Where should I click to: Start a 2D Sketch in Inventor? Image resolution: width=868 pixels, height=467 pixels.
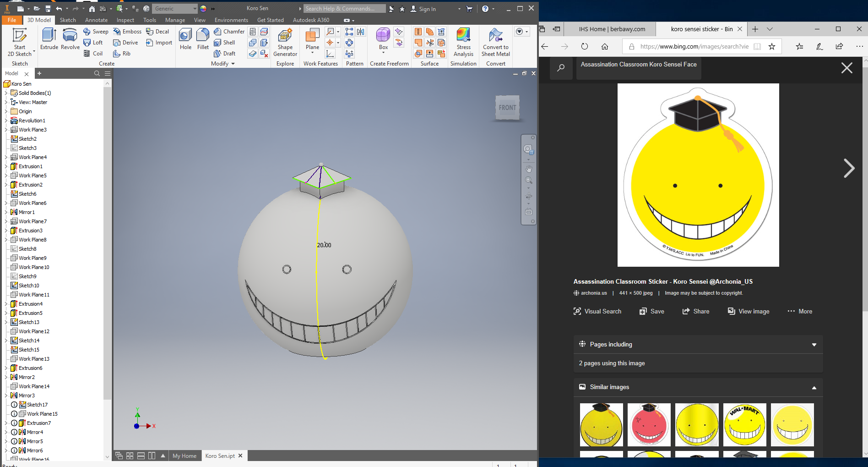tap(20, 42)
